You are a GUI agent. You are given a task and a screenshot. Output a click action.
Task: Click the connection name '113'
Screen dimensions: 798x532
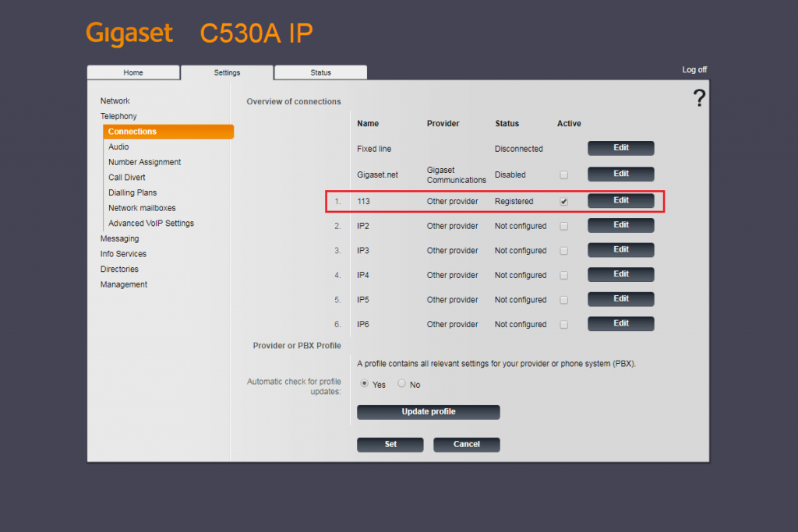click(363, 202)
